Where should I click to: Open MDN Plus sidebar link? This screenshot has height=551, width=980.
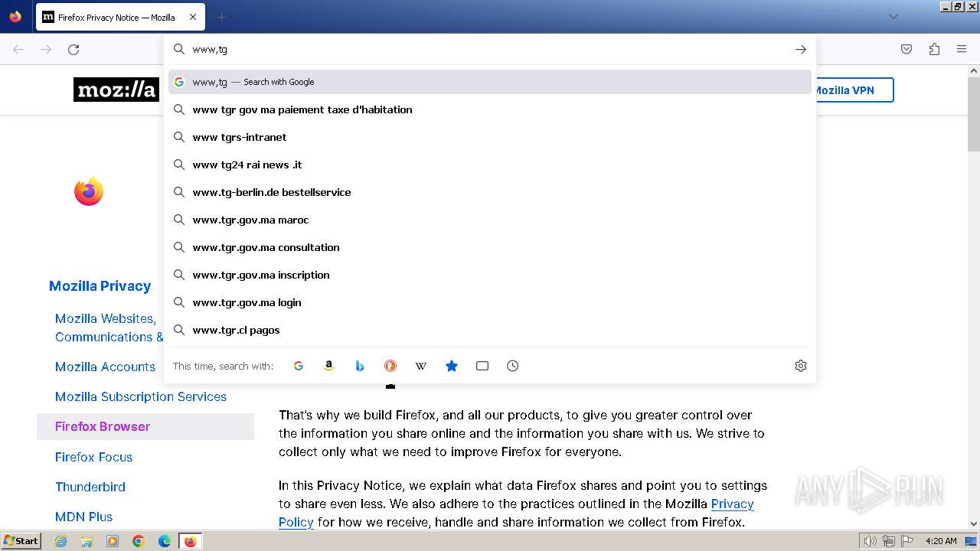83,517
